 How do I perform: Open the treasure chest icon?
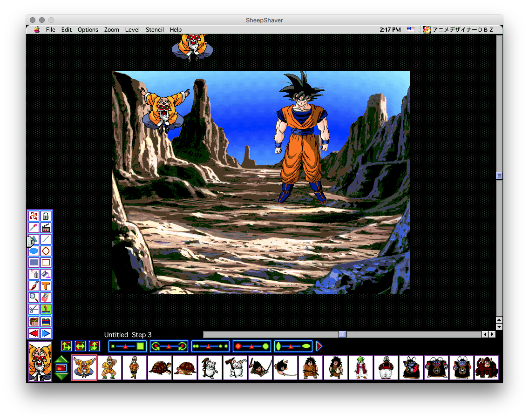point(34,321)
